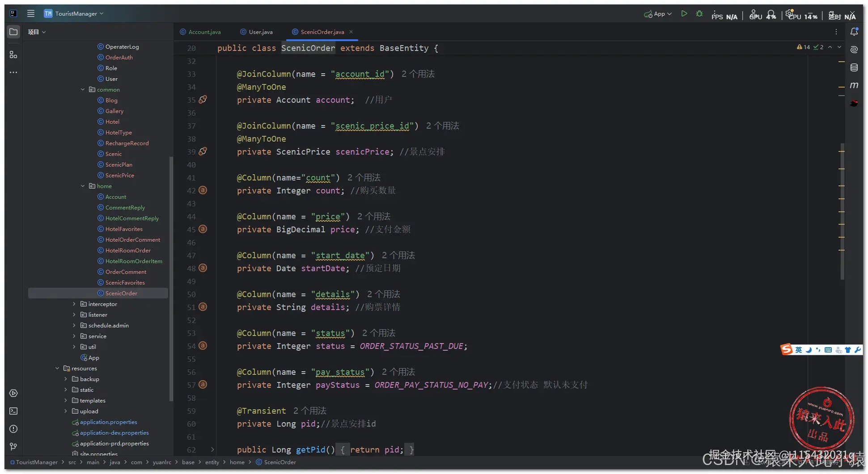This screenshot has height=474, width=868.
Task: Click the project tree vertical scrollbar
Action: click(x=171, y=279)
